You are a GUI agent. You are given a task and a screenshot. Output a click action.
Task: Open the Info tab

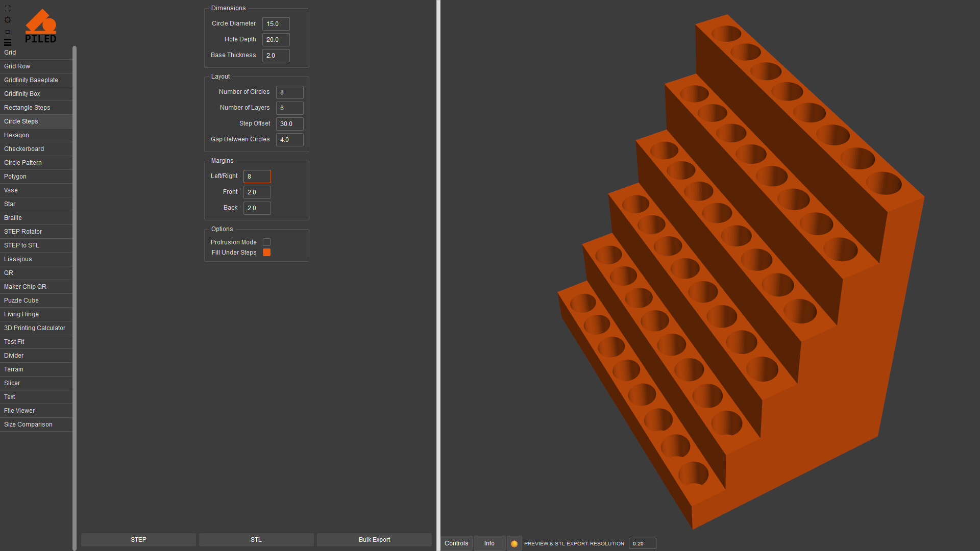[489, 543]
